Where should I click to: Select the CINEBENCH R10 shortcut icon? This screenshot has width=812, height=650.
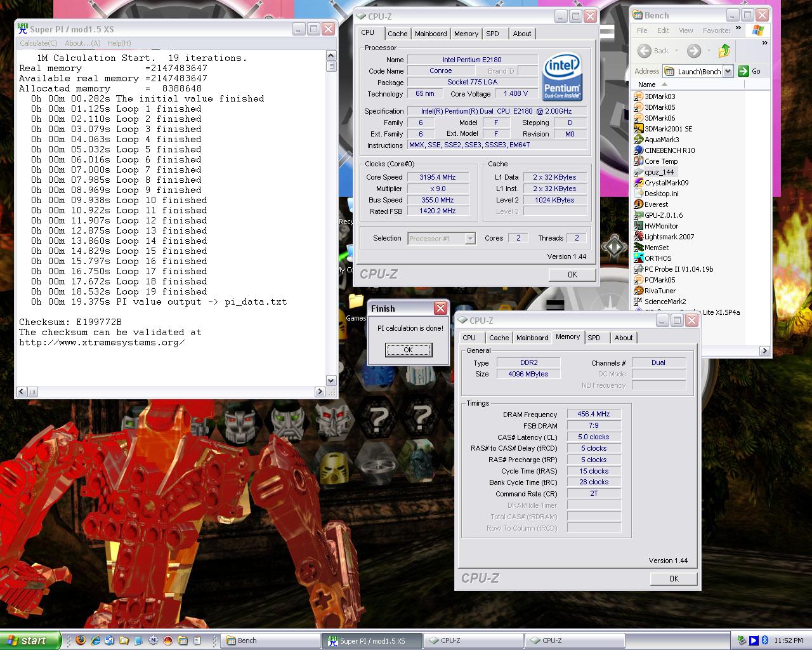click(x=639, y=150)
